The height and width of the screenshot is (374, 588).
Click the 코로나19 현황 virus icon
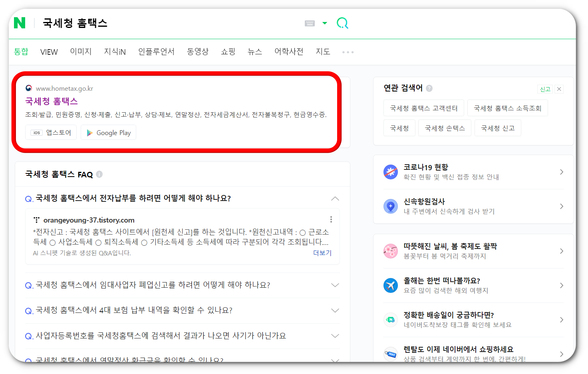point(390,171)
